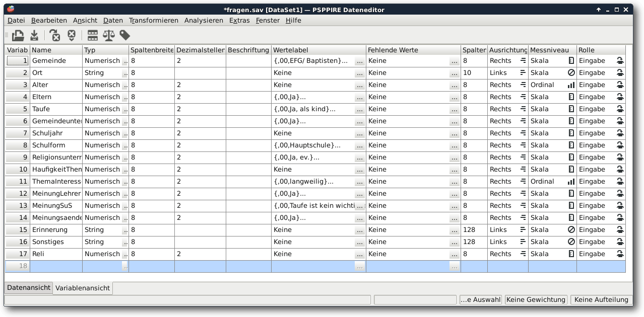Select row 17 by its row header button

pyautogui.click(x=18, y=254)
